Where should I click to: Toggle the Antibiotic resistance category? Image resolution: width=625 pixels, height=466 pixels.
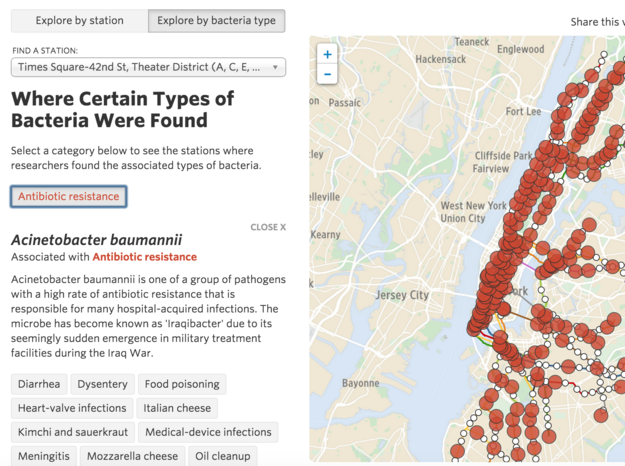[69, 197]
